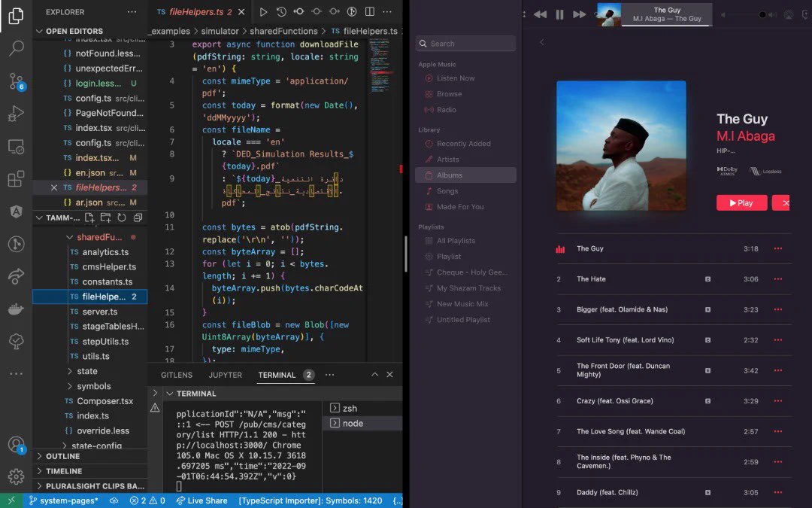Start Live Share from status bar

click(201, 500)
